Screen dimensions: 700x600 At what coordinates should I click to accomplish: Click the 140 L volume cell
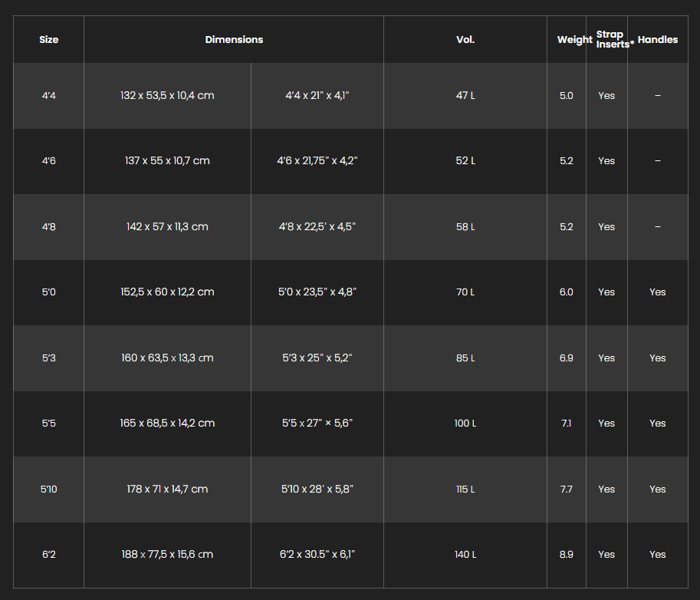coord(465,555)
